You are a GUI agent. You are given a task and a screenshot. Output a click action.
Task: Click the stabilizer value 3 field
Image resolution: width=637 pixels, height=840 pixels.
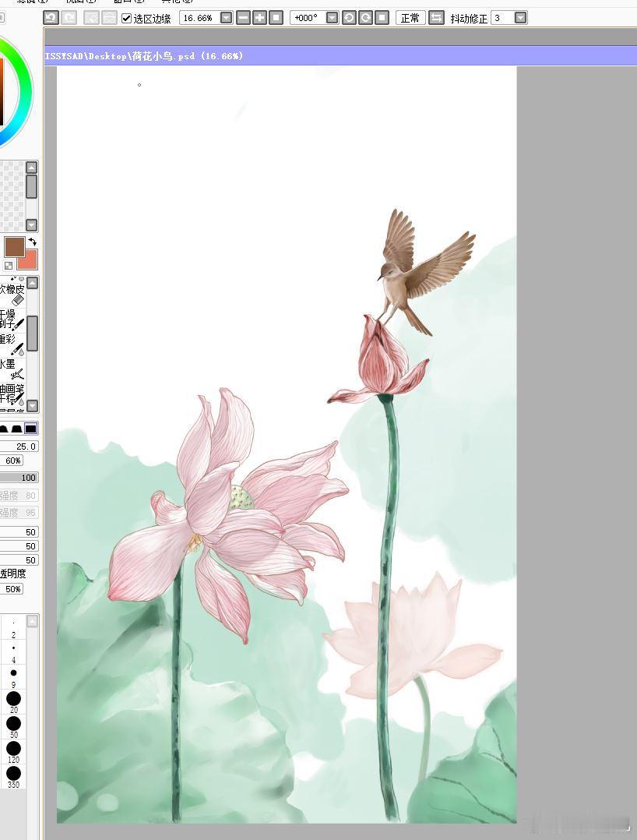pyautogui.click(x=502, y=18)
